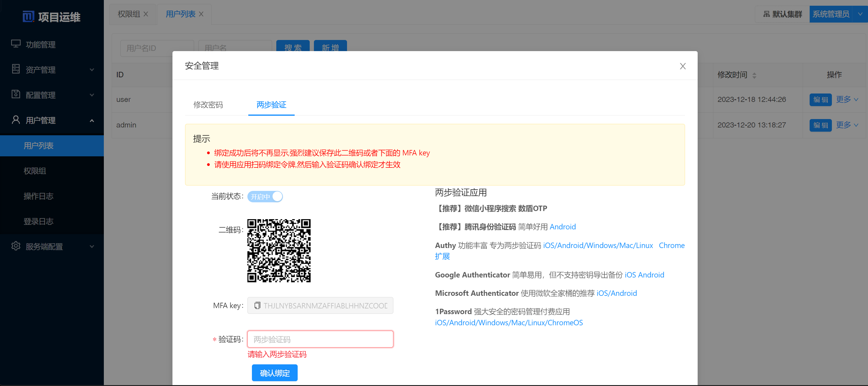Click the 资产管理 asset icon in sidebar
Viewport: 868px width, 386px height.
pyautogui.click(x=16, y=69)
